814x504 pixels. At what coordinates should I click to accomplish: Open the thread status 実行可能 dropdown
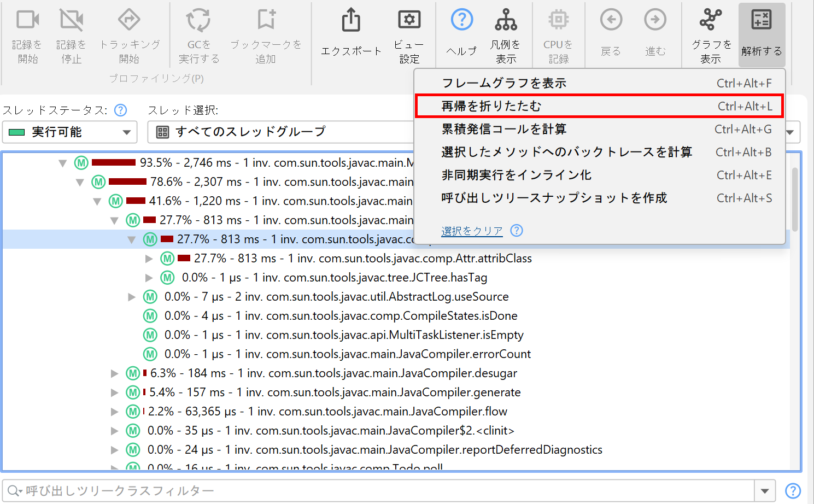[69, 132]
